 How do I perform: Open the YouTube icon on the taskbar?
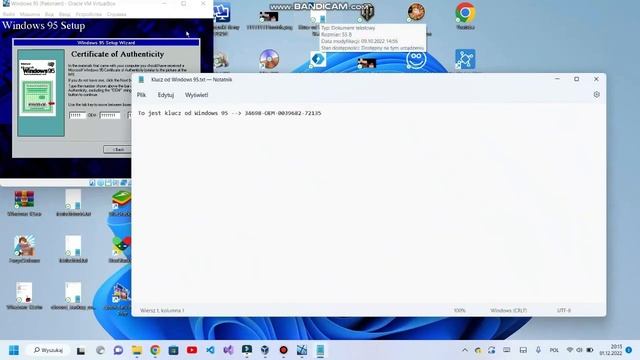click(192, 350)
